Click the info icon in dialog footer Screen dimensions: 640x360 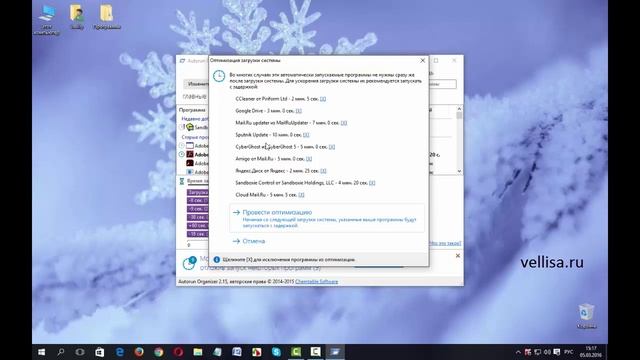click(217, 260)
